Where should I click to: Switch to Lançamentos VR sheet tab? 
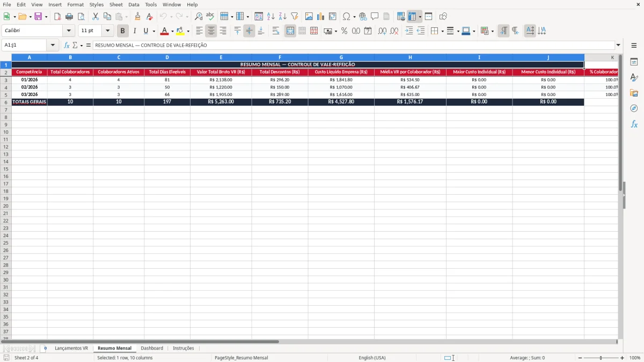tap(71, 349)
